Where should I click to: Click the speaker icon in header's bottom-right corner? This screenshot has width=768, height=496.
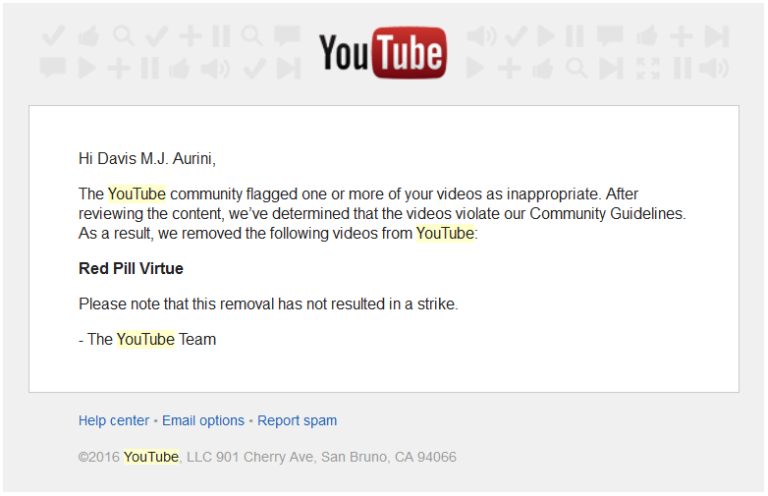pos(714,68)
